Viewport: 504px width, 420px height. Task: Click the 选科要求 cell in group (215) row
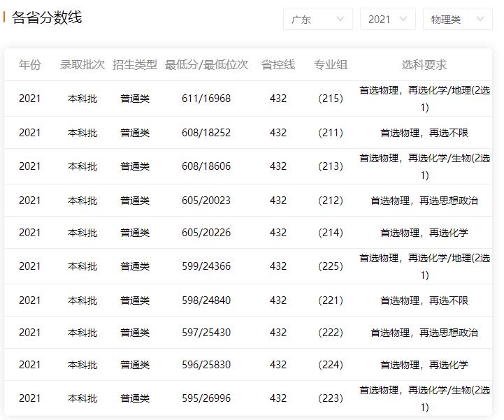click(424, 99)
